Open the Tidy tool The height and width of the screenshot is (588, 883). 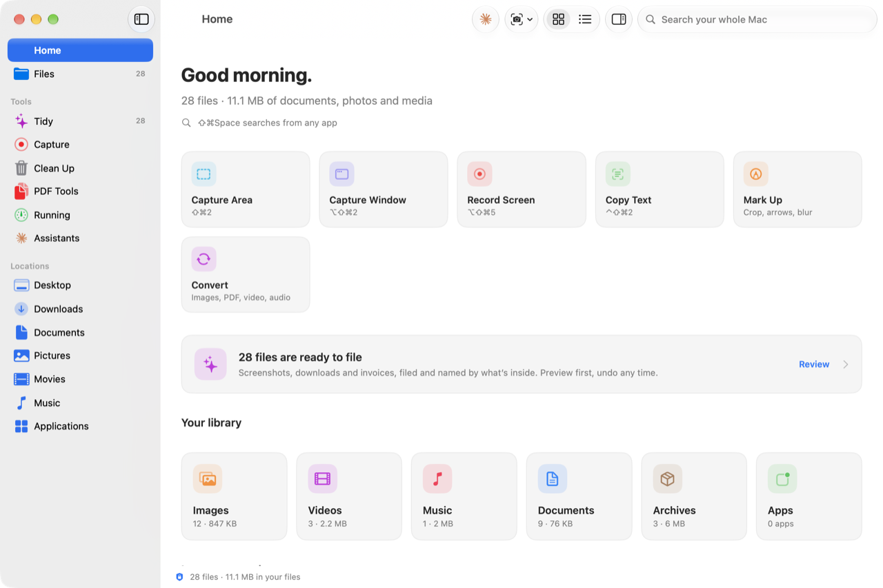80,121
